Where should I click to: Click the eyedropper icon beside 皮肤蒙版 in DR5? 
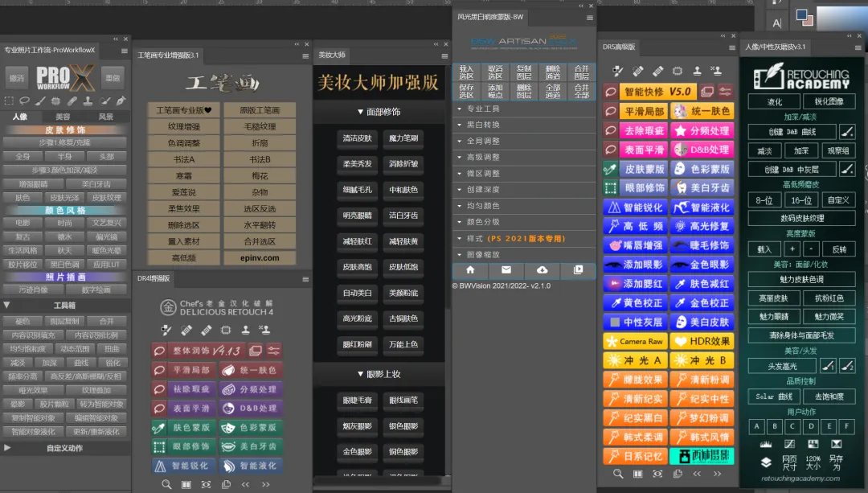[611, 169]
